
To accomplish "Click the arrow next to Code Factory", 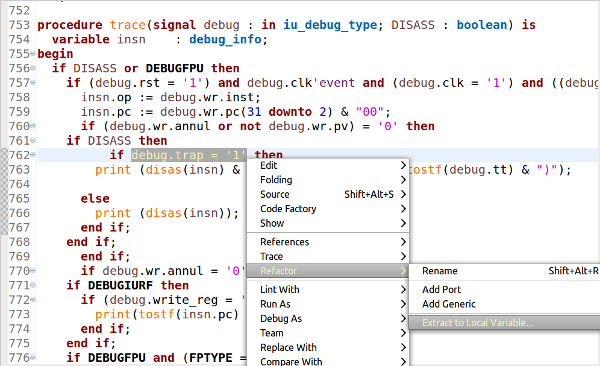I will [x=403, y=209].
